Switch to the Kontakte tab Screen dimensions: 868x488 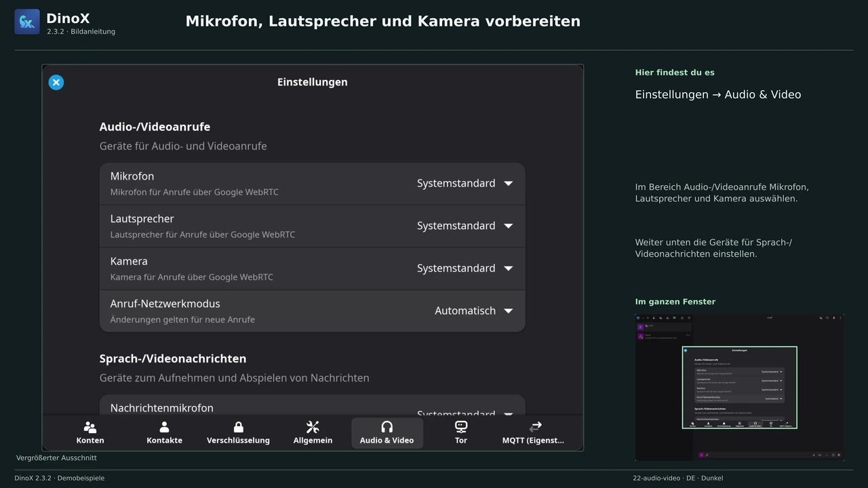coord(164,432)
